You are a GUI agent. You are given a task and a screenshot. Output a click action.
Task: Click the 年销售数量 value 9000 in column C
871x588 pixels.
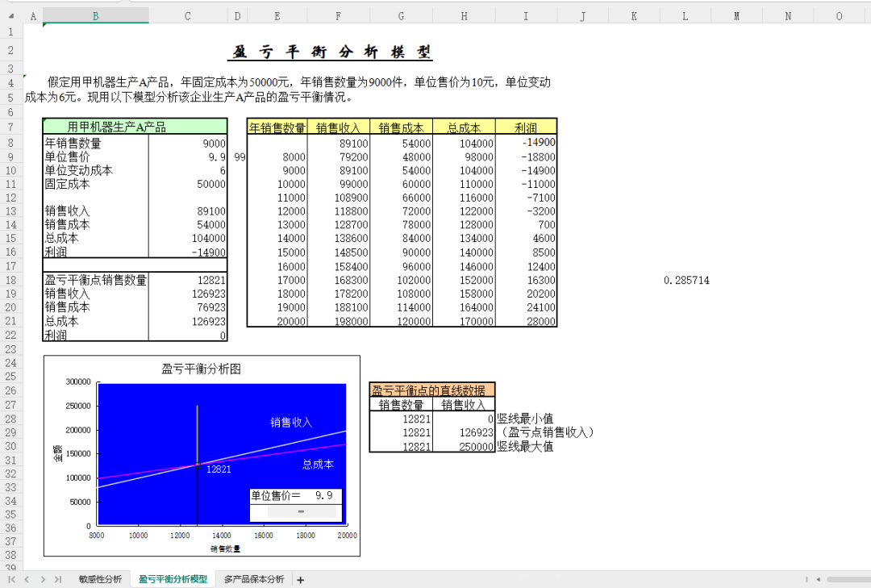(x=188, y=144)
